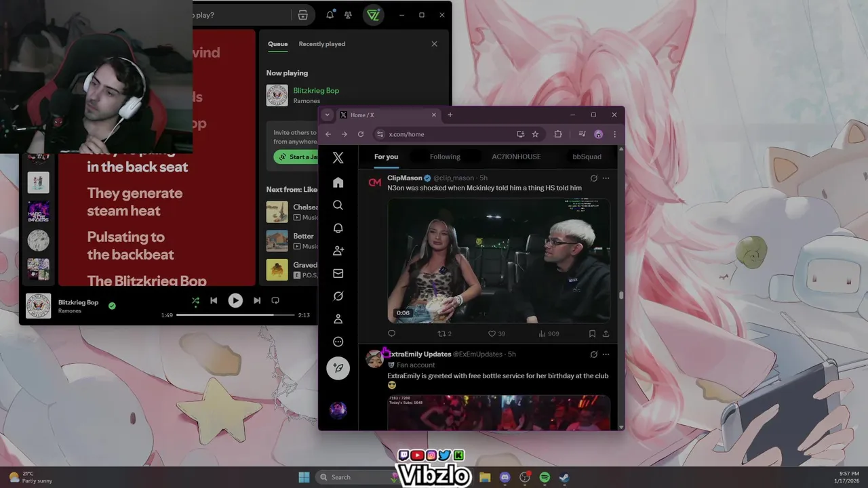The width and height of the screenshot is (868, 488).
Task: Play the current Spotify track
Action: click(x=235, y=300)
